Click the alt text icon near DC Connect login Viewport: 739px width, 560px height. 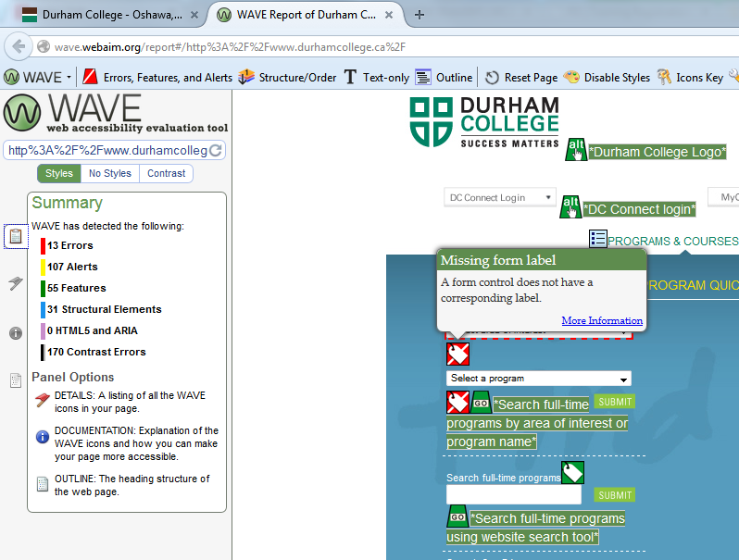coord(570,206)
